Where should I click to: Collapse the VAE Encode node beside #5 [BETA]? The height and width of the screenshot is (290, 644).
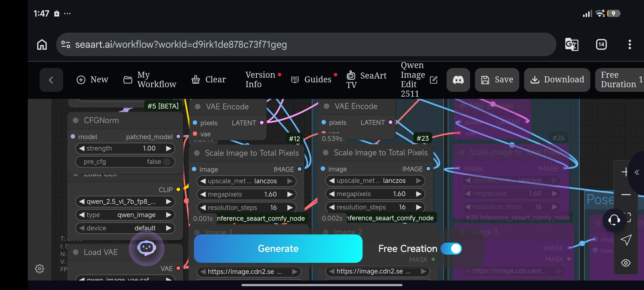point(197,107)
